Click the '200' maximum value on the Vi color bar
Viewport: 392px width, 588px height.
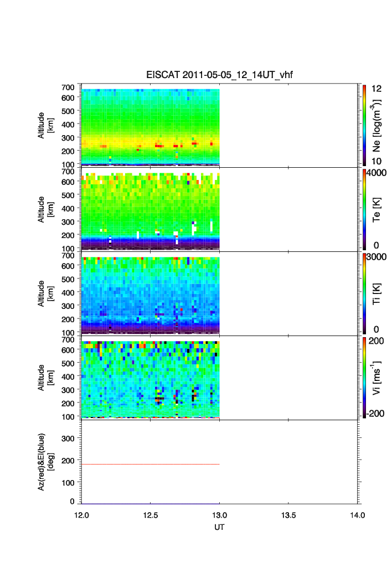pyautogui.click(x=376, y=341)
